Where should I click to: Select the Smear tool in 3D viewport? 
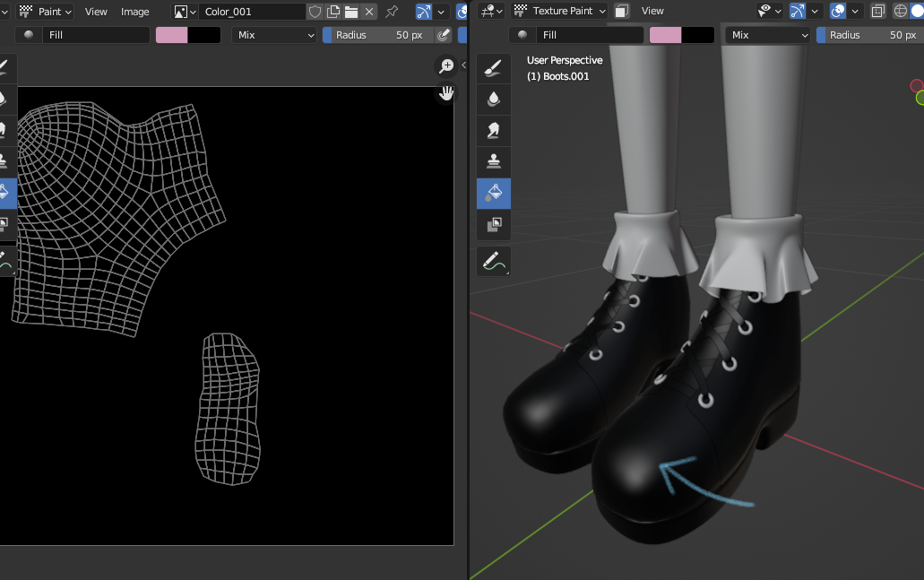pyautogui.click(x=493, y=130)
